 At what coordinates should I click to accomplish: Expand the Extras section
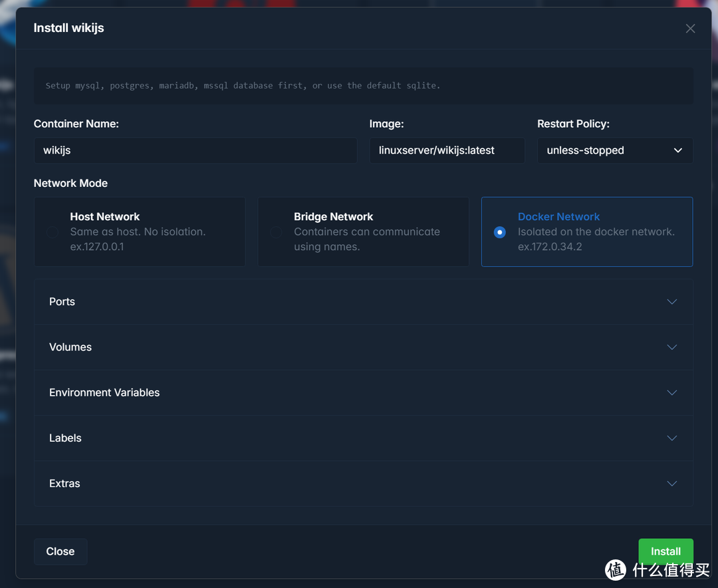363,483
